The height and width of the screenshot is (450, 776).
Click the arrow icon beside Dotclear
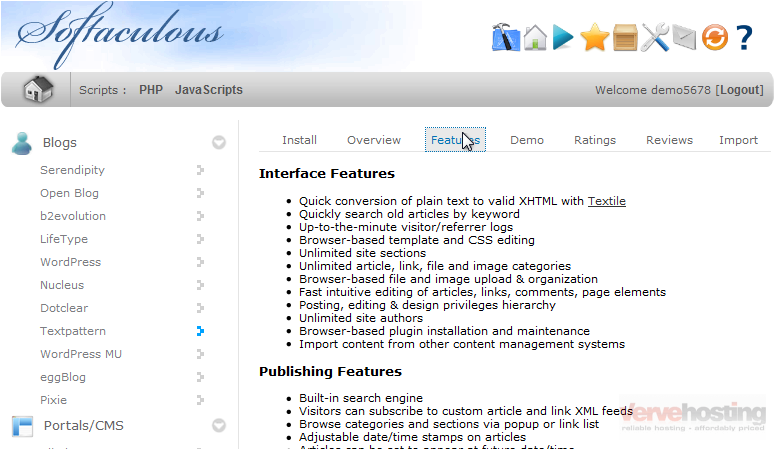click(200, 308)
